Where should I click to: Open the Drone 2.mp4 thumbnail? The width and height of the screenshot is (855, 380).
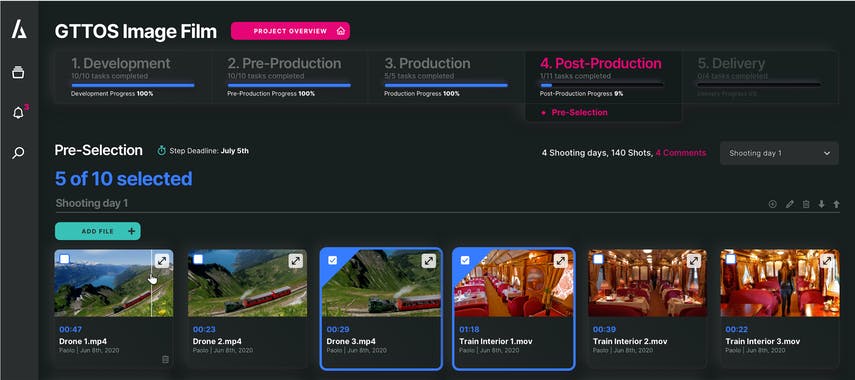coord(248,283)
